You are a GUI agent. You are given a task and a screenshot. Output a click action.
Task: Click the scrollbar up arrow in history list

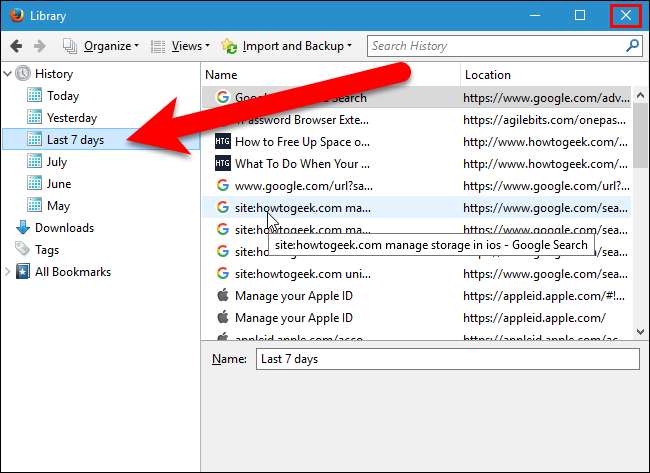[x=640, y=95]
